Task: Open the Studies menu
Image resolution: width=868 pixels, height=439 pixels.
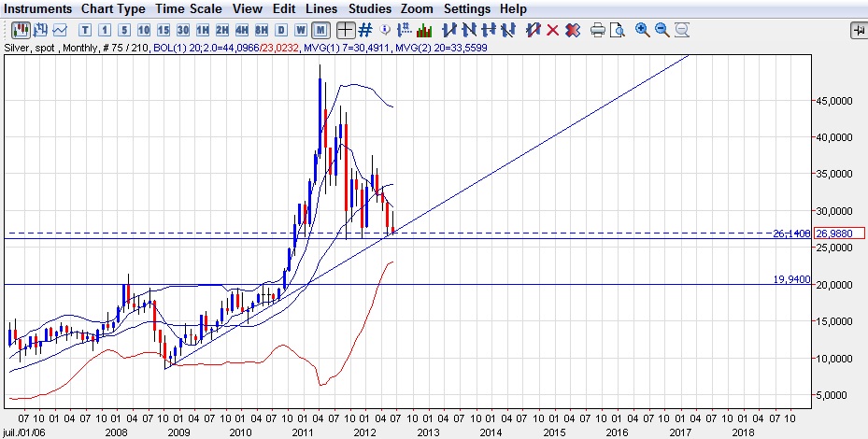Action: (369, 8)
